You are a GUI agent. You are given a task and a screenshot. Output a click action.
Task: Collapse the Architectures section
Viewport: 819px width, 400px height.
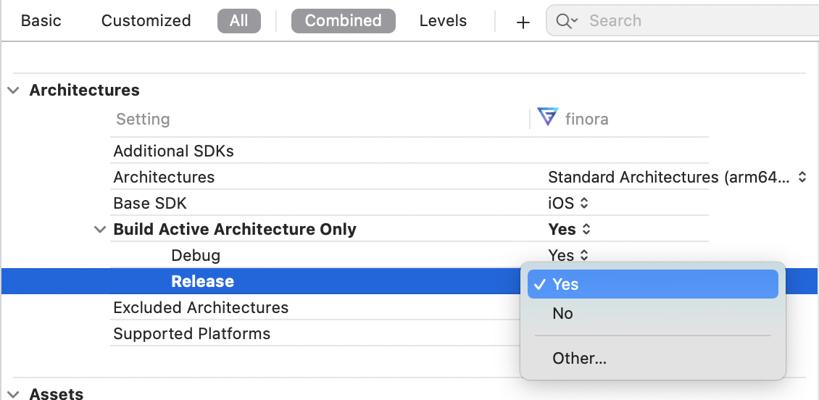coord(14,90)
